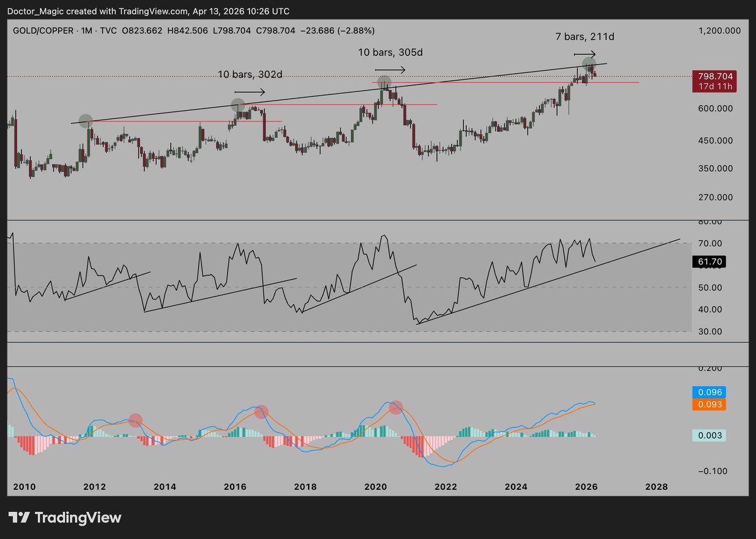Click the 2024 time axis label
The image size is (756, 539).
[516, 487]
